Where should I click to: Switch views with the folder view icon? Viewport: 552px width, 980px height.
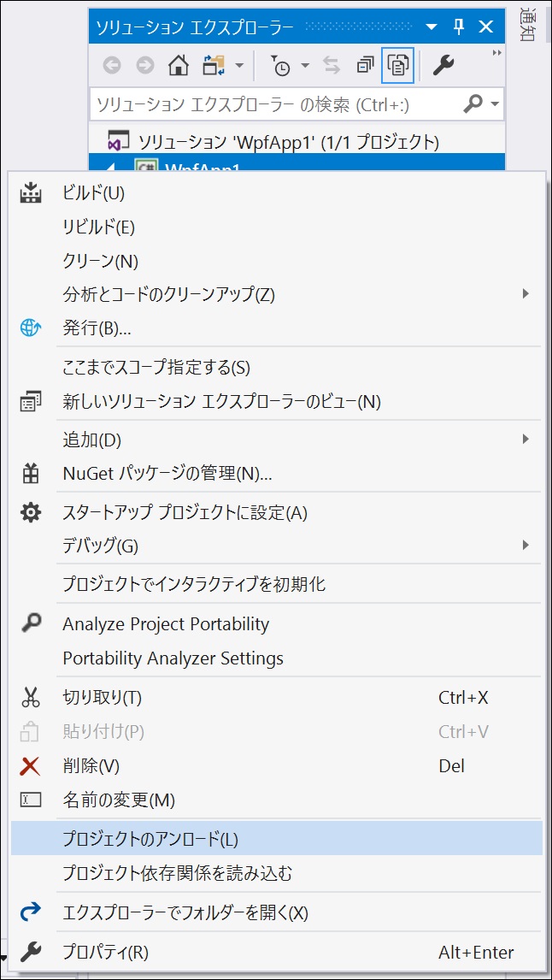click(x=214, y=65)
